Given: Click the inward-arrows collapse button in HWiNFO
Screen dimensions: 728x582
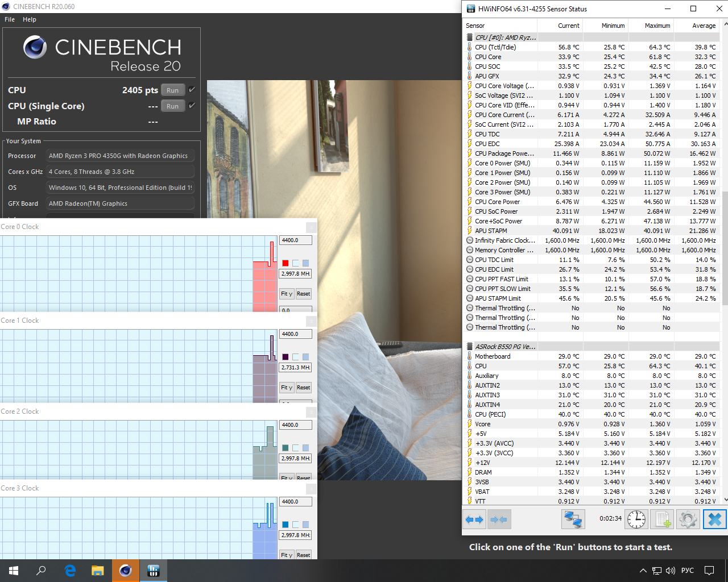Looking at the screenshot, I should coord(499,519).
